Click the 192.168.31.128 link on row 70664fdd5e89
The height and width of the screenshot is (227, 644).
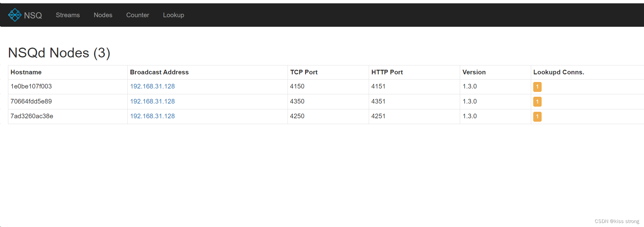pyautogui.click(x=152, y=101)
